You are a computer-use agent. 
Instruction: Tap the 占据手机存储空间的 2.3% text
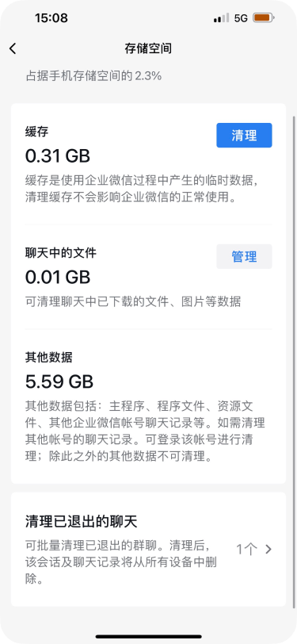click(x=94, y=76)
